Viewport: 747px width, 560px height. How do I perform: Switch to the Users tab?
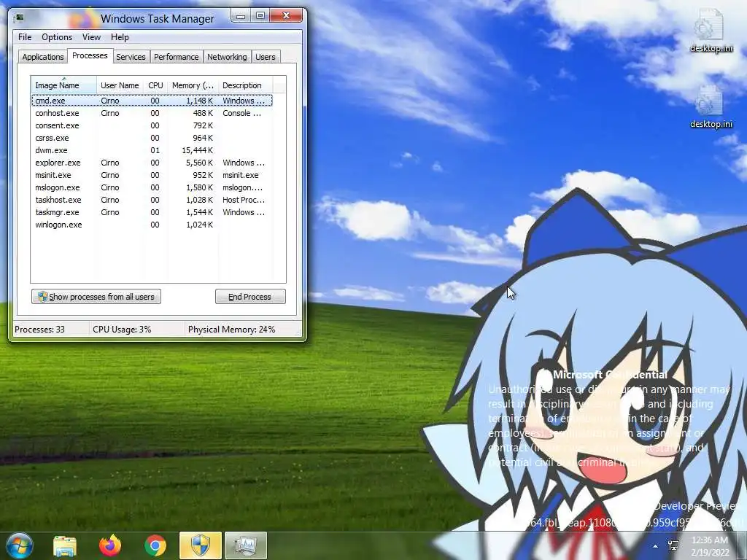click(266, 57)
